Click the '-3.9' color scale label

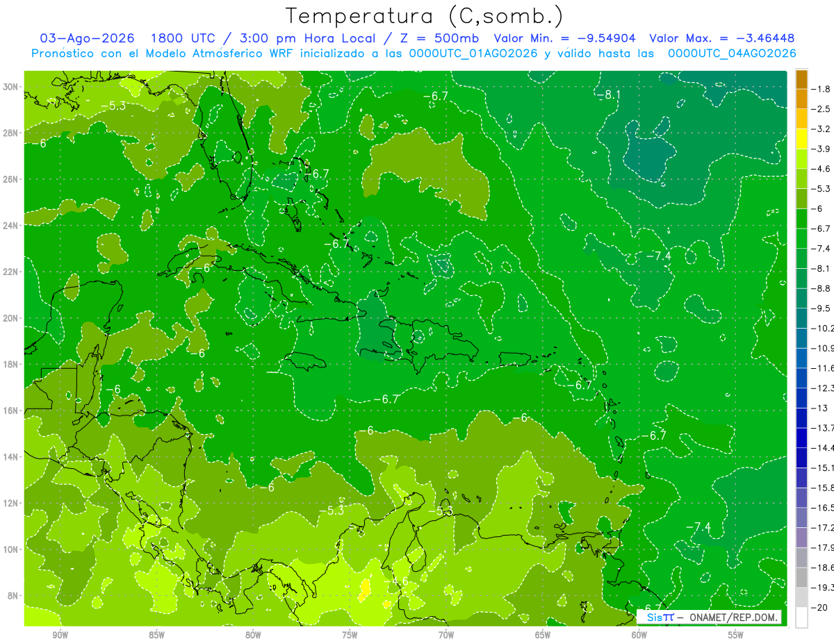click(x=822, y=149)
